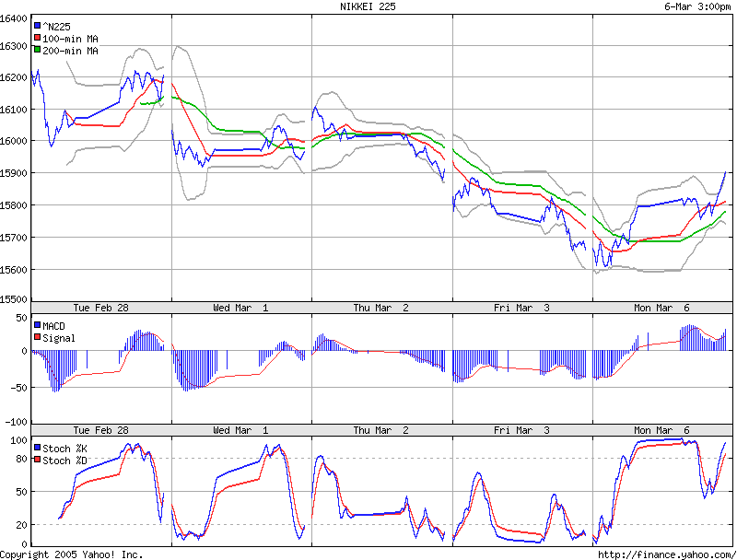Viewport: 737px width, 560px height.
Task: Click the -50 MACD axis label
Action: click(x=18, y=388)
